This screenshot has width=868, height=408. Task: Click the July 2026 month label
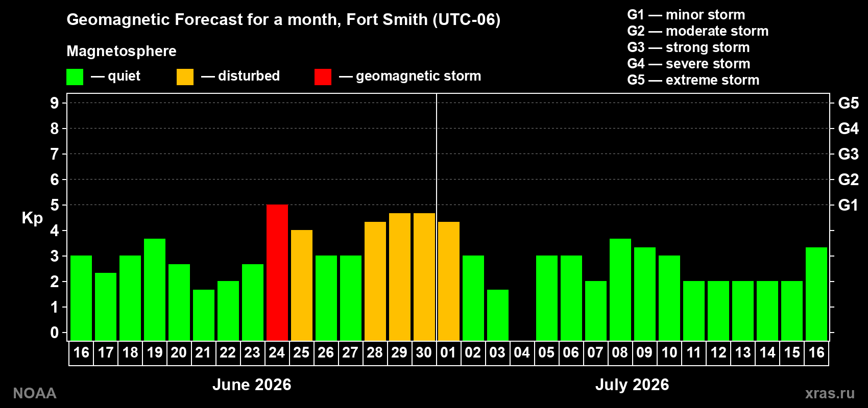(x=632, y=385)
